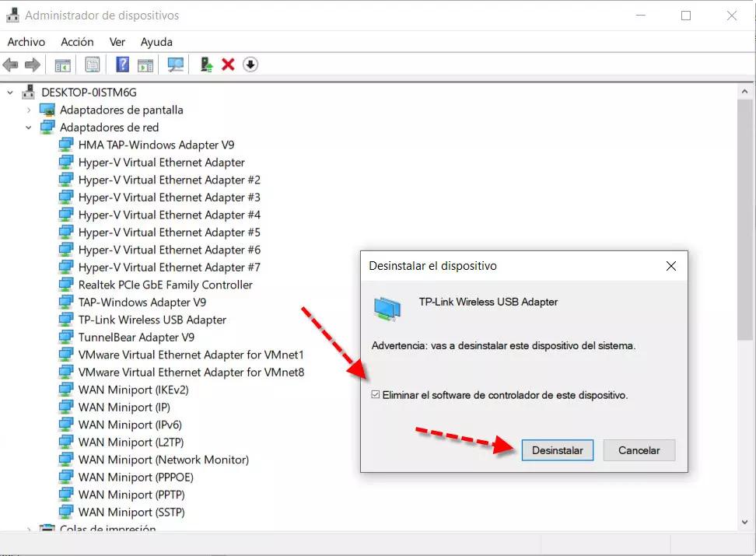Click icon beside WAN Miniport (PPPOE)

(x=66, y=477)
